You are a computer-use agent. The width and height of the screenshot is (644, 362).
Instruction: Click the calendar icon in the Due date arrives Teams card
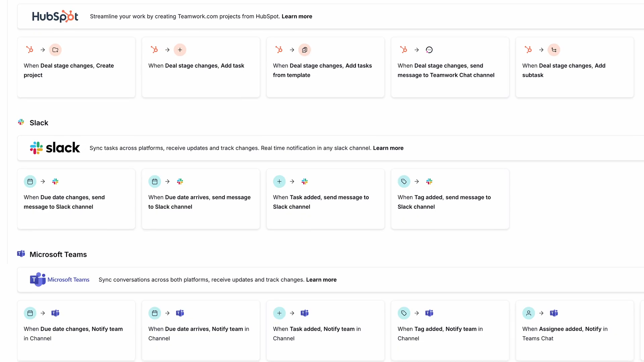155,313
